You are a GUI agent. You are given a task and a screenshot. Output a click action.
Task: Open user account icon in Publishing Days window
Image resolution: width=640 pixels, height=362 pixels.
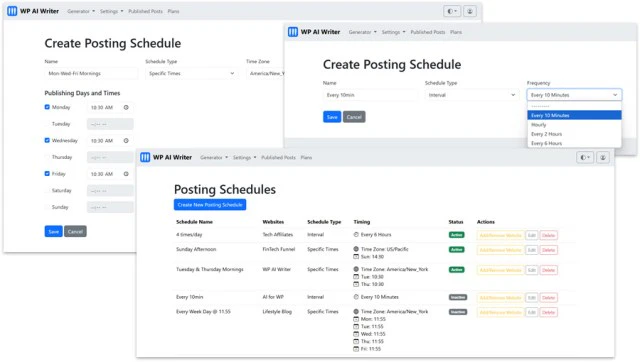pyautogui.click(x=470, y=11)
